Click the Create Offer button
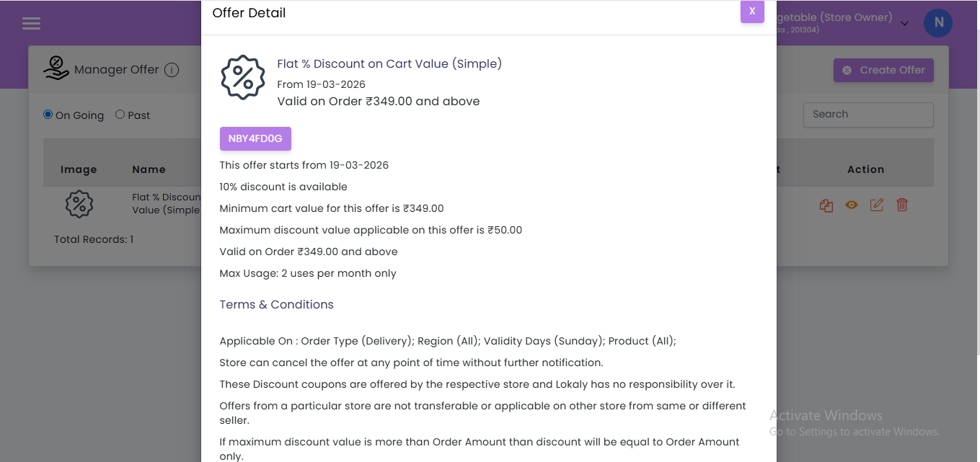Viewport: 980px width, 462px height. pos(883,70)
